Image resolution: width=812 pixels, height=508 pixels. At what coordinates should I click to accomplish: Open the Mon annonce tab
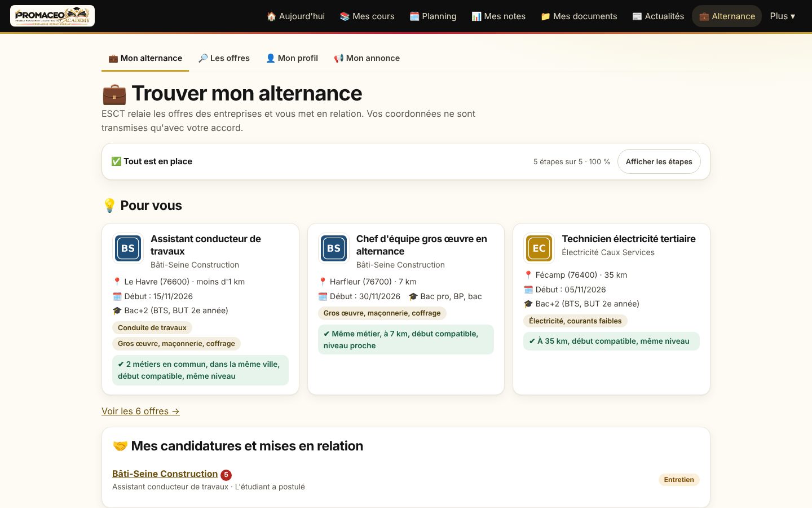pyautogui.click(x=367, y=58)
